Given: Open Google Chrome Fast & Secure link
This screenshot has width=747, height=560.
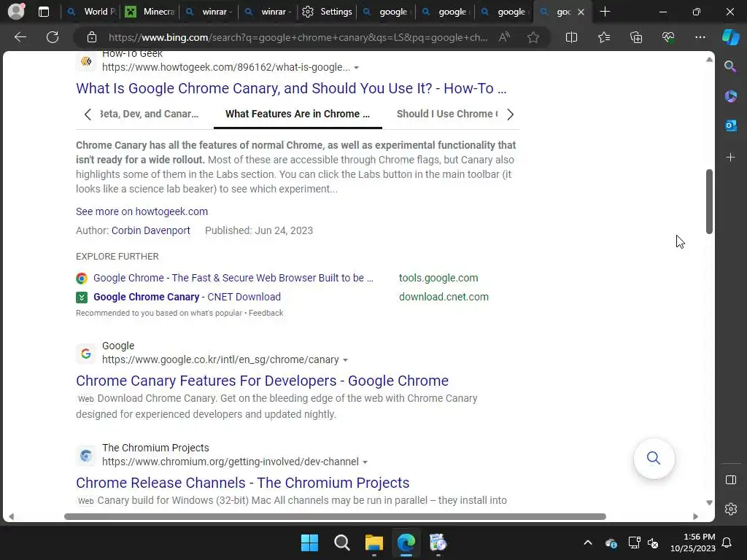Looking at the screenshot, I should [x=233, y=278].
